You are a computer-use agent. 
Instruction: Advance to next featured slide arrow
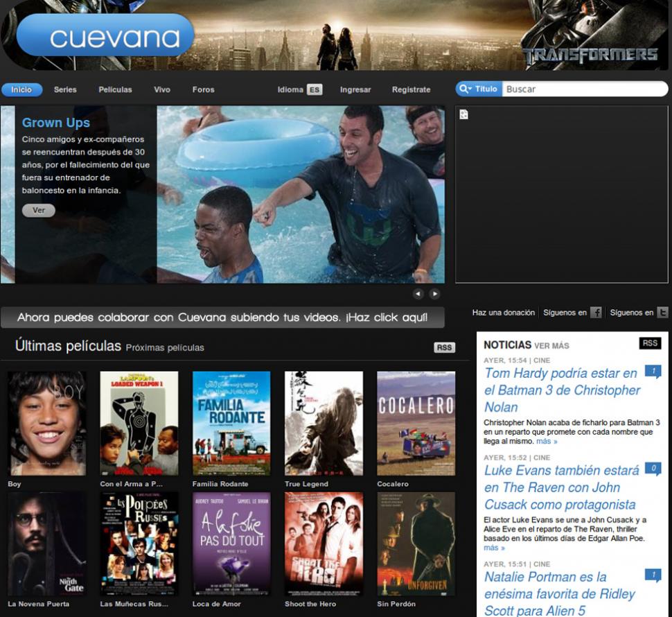click(x=434, y=294)
